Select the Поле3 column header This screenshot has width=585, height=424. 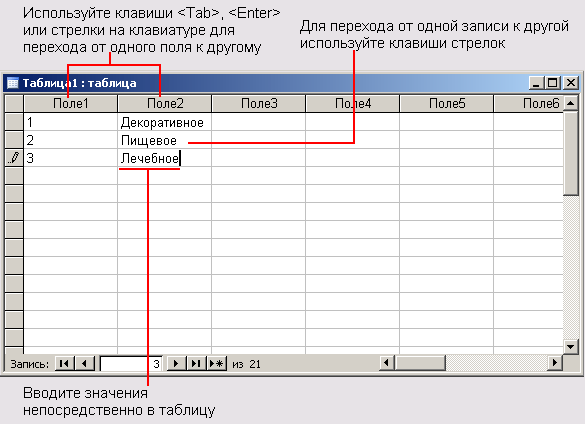(259, 103)
